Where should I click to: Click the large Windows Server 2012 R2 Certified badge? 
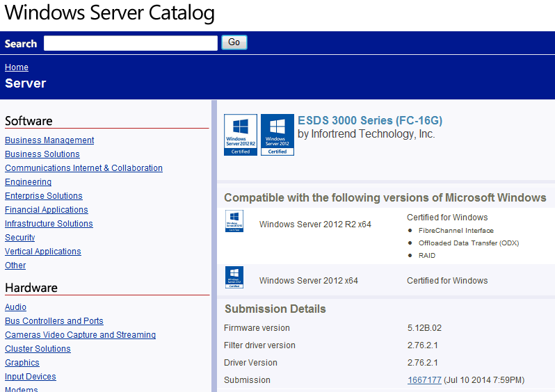point(241,135)
